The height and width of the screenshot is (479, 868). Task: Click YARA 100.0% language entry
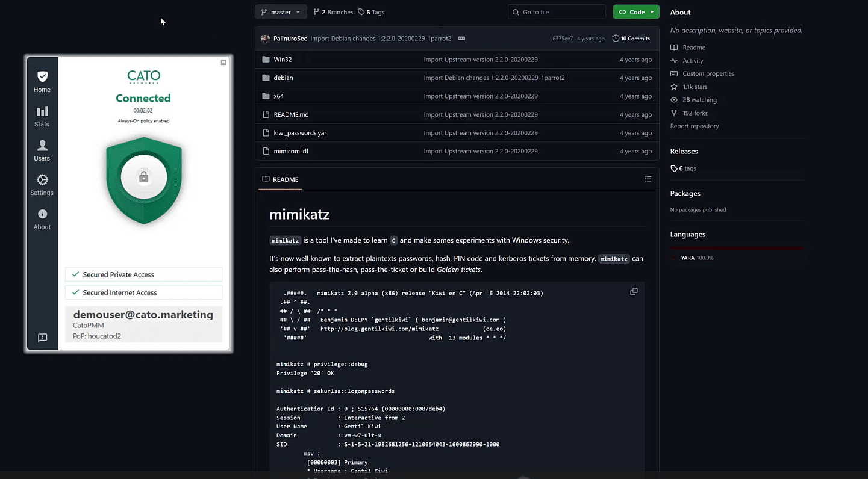[693, 258]
